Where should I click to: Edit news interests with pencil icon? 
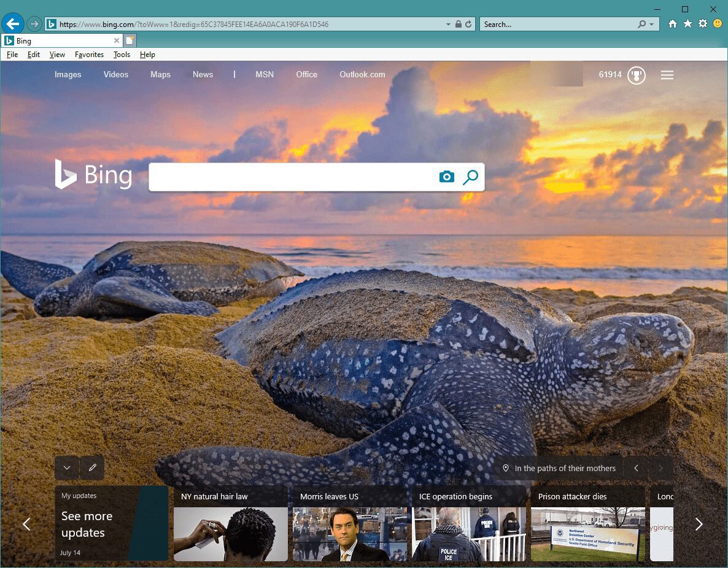[x=93, y=468]
